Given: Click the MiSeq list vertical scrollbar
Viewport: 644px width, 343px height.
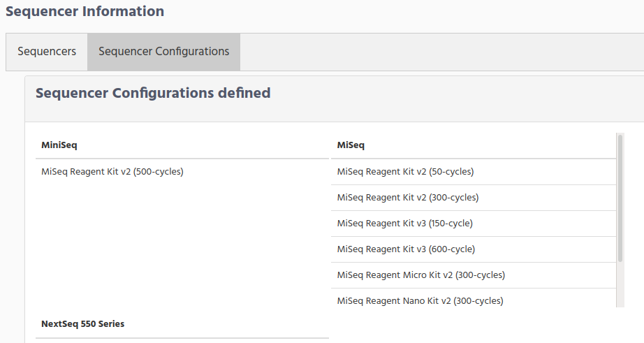Looking at the screenshot, I should pos(620,198).
